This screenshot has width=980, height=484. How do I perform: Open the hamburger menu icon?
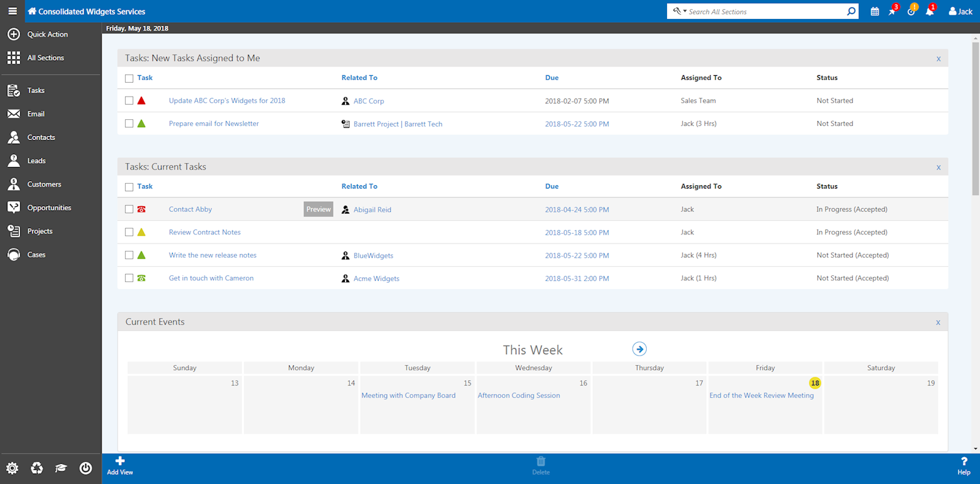point(12,11)
